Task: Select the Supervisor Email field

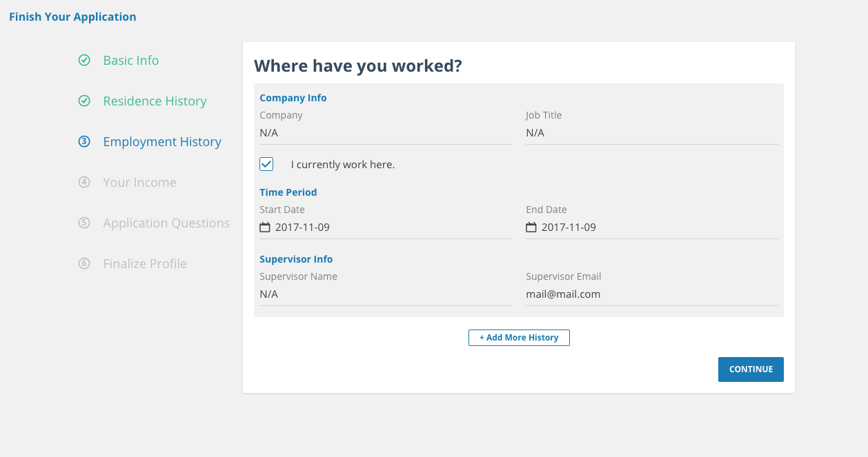Action: coord(651,294)
